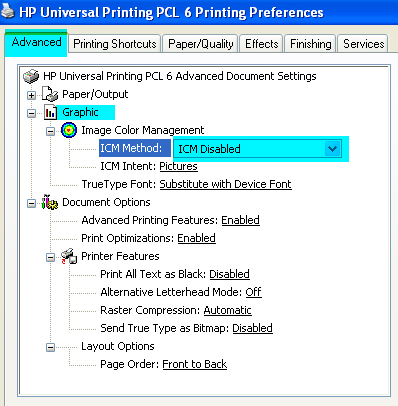
Task: Open the ICM Method dropdown arrow
Action: pos(332,149)
